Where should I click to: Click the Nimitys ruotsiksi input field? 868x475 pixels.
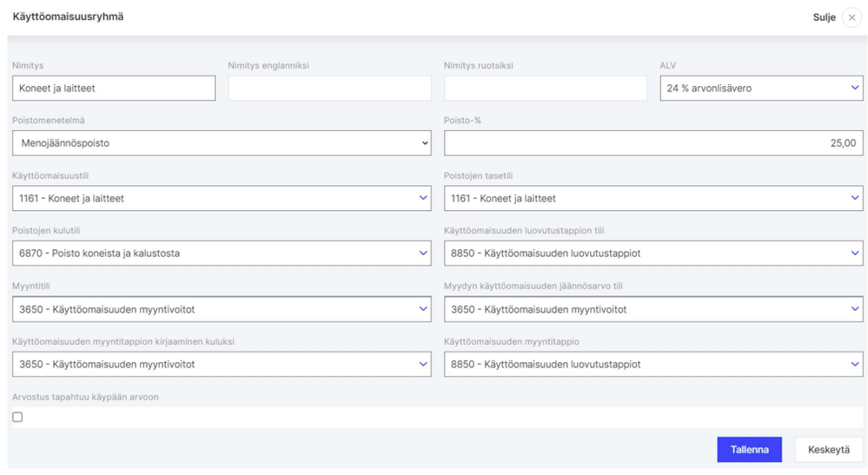tap(546, 88)
